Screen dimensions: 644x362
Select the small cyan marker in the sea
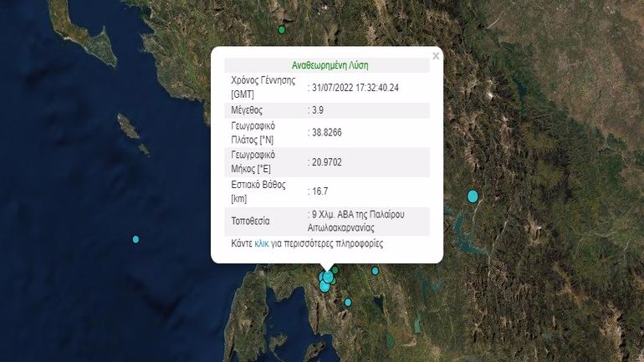tap(135, 239)
